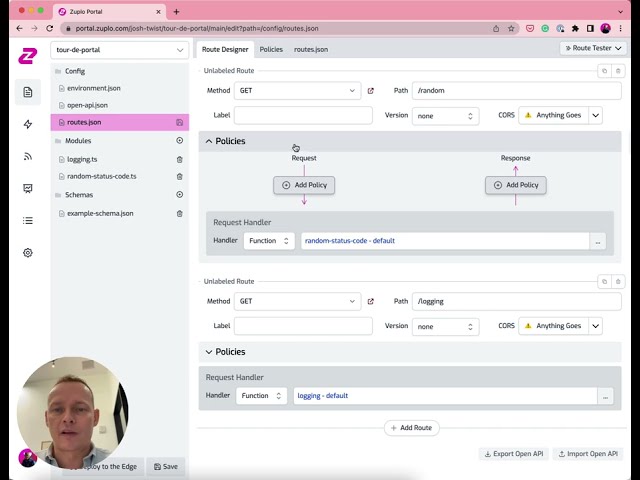
Task: Duplicate the /logging route
Action: point(604,281)
